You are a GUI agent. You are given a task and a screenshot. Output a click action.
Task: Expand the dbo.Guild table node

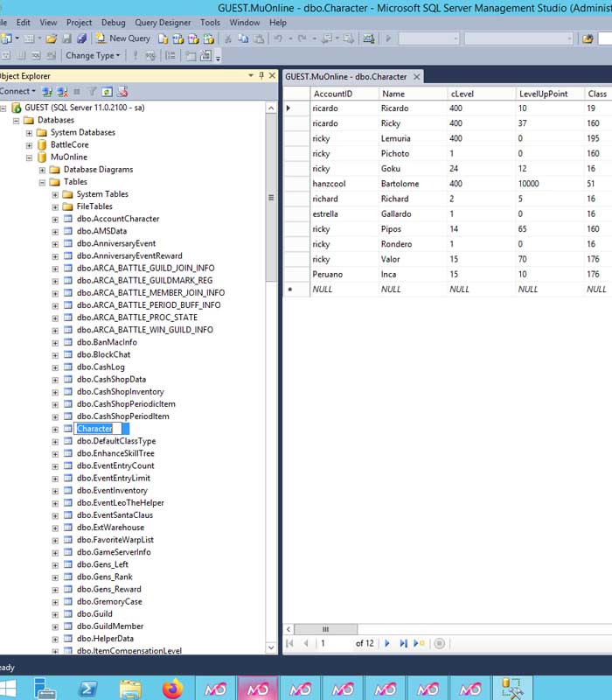tap(55, 615)
